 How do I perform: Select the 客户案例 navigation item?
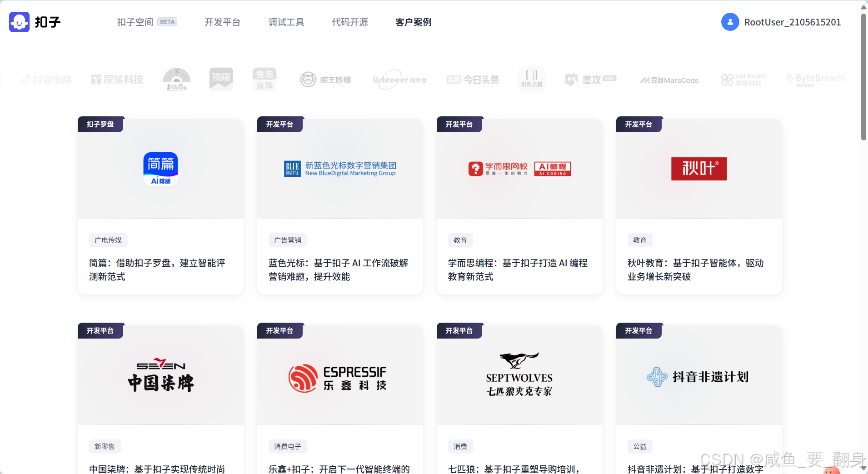413,22
